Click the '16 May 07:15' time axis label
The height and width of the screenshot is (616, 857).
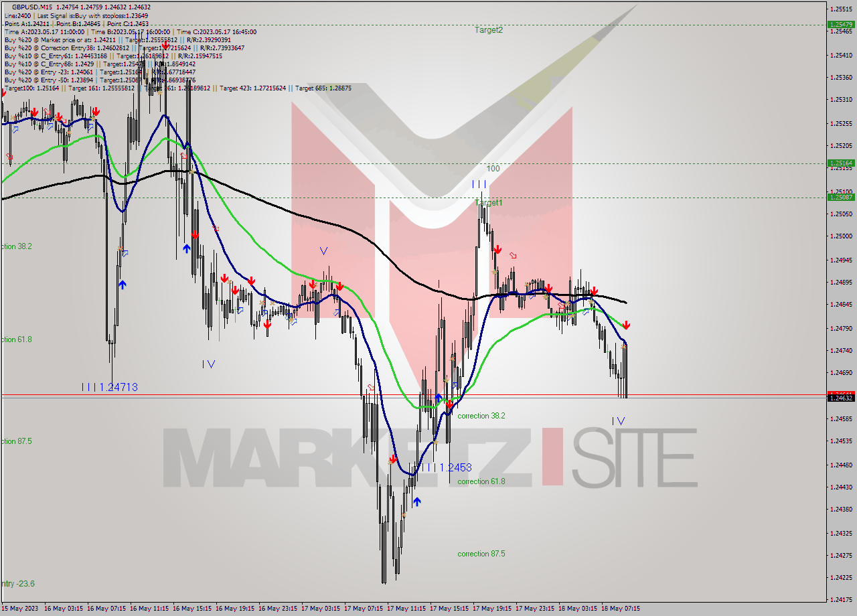click(106, 609)
